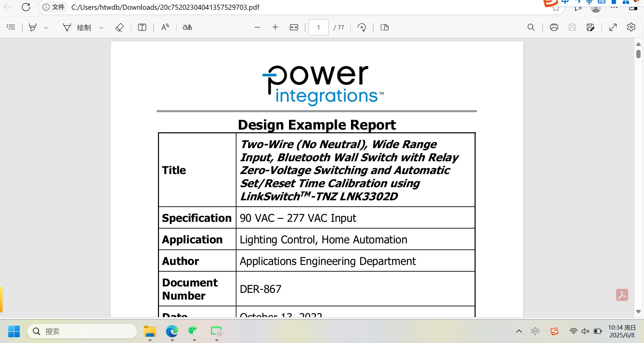Viewport: 644px width, 343px height.
Task: Switch page view layout
Action: pyautogui.click(x=385, y=27)
